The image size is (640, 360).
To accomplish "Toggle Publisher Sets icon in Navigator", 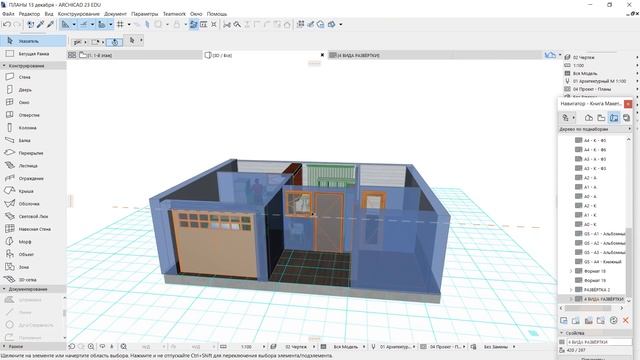I will coord(626,118).
